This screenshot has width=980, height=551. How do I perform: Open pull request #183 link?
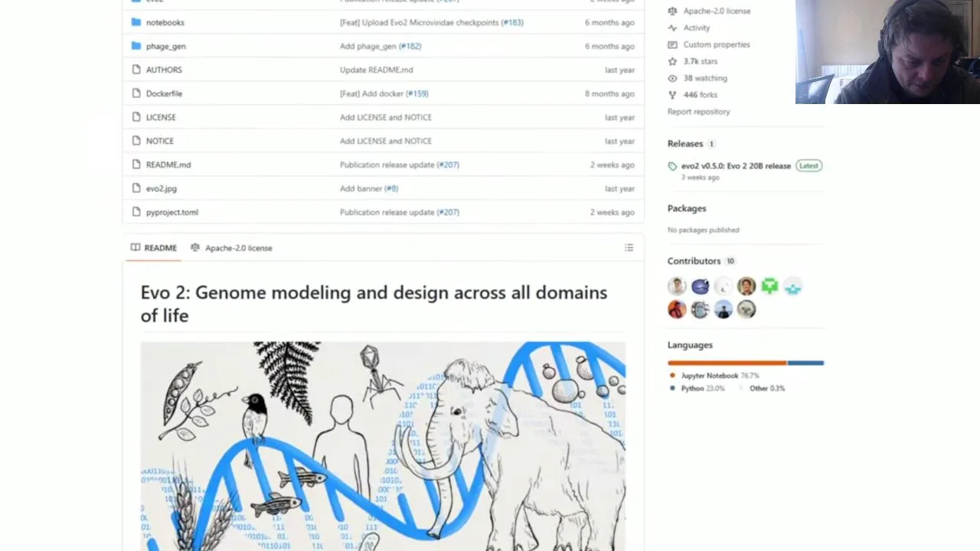pos(512,22)
